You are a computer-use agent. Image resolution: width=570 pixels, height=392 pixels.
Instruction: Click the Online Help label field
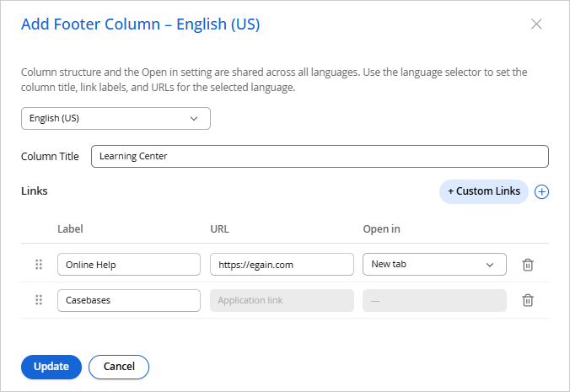click(x=129, y=265)
